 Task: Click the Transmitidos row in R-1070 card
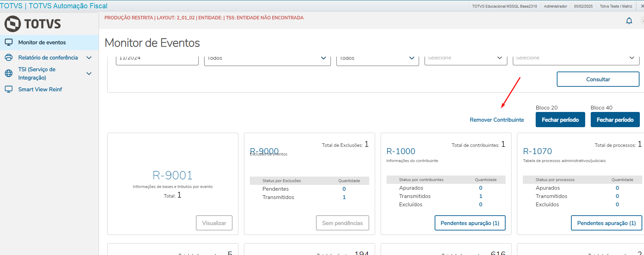582,196
